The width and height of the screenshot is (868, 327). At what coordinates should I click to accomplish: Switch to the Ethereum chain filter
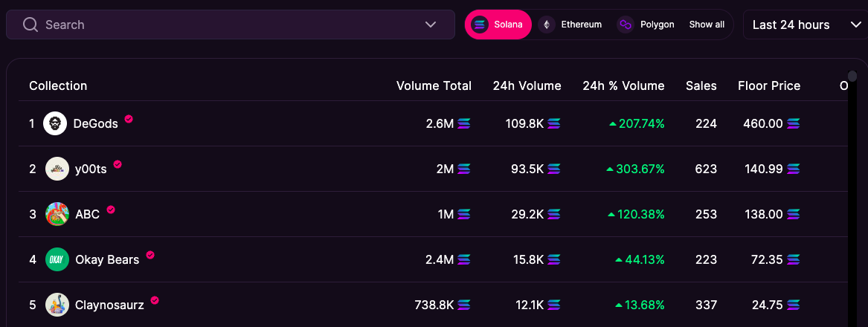[x=571, y=25]
